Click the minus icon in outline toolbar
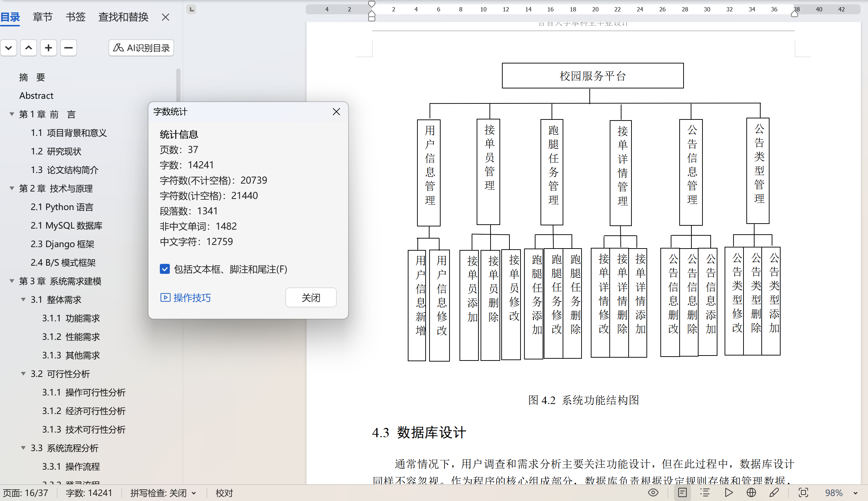Screen dimensions: 868x501 coord(68,48)
